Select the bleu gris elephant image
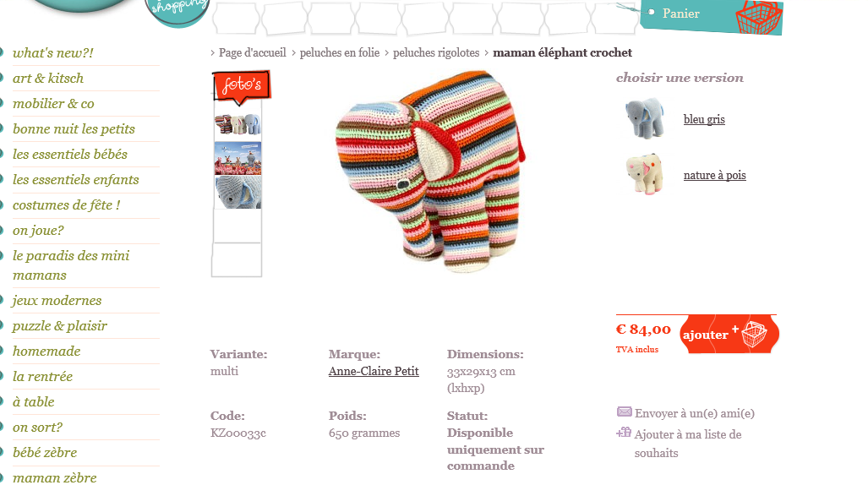This screenshot has height=485, width=868. 644,117
